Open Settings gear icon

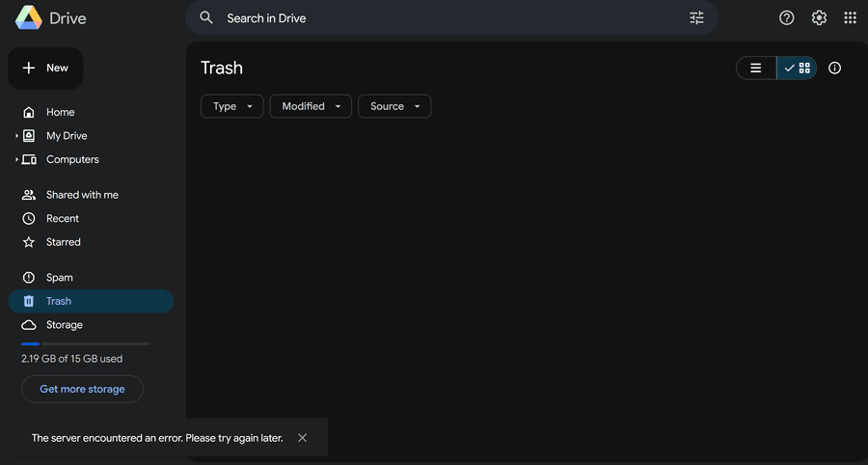(819, 18)
